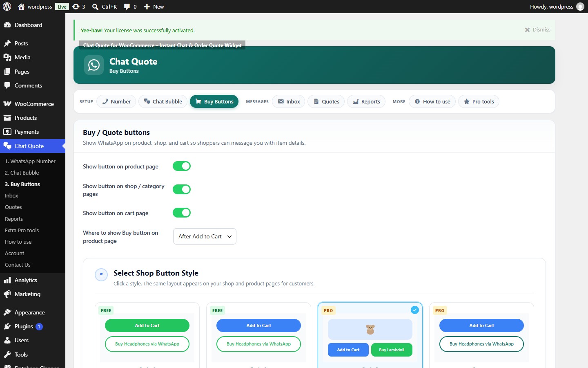Open the user avatar at top right
The image size is (588, 368).
(580, 7)
